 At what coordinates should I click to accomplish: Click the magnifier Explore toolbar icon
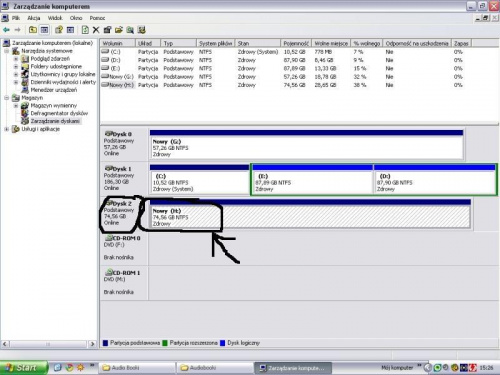(130, 30)
